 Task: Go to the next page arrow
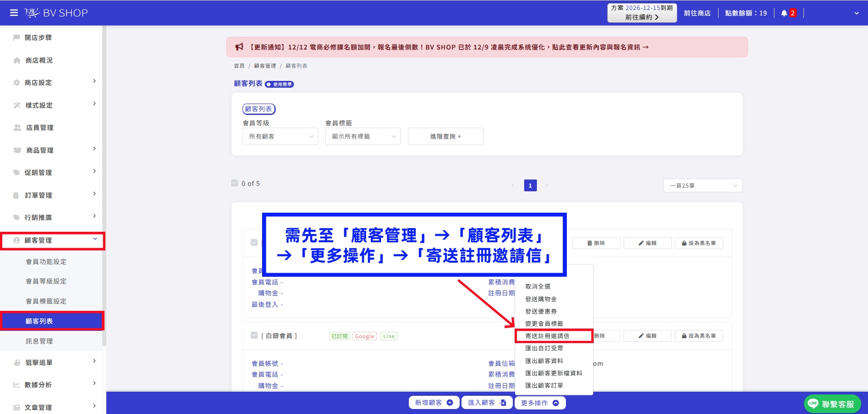coord(547,185)
